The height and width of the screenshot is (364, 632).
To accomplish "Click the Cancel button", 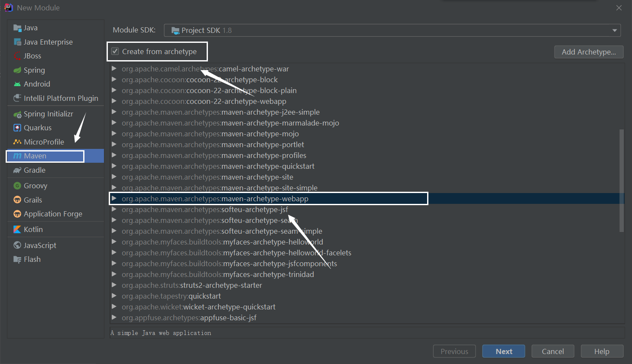I will [553, 351].
